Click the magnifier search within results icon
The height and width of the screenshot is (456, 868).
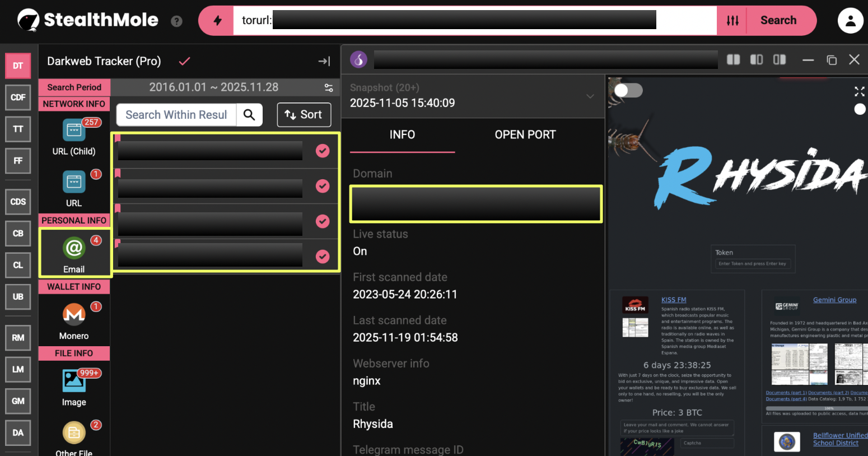tap(249, 115)
